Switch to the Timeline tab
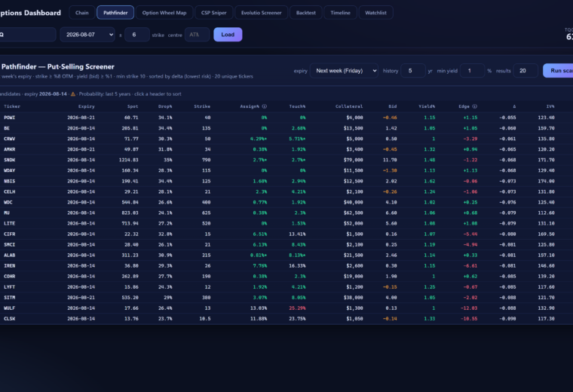This screenshot has height=392, width=573. pos(340,12)
